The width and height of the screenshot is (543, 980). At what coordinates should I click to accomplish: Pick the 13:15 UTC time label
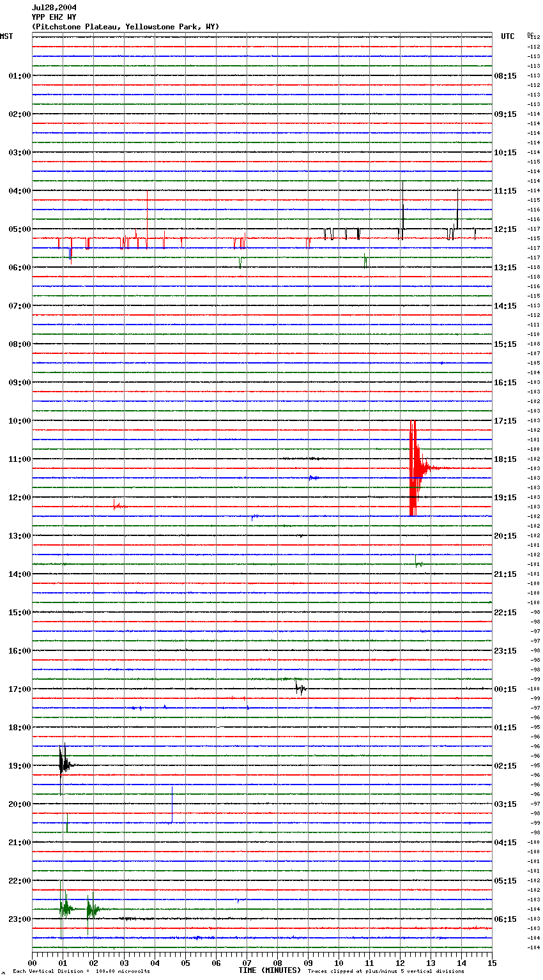pos(505,268)
